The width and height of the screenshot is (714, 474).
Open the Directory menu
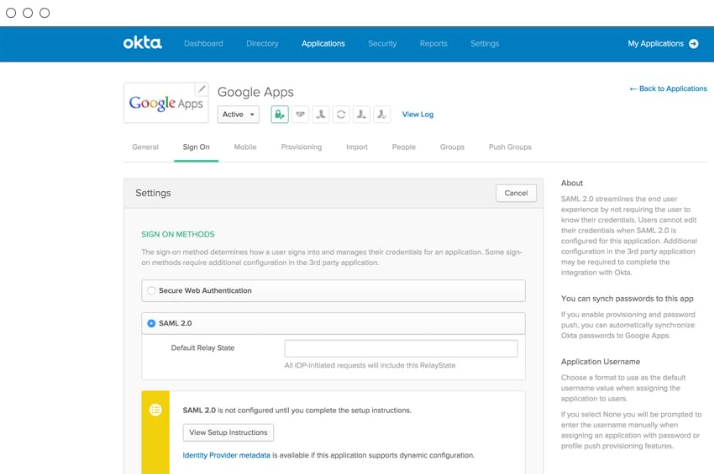click(x=262, y=44)
